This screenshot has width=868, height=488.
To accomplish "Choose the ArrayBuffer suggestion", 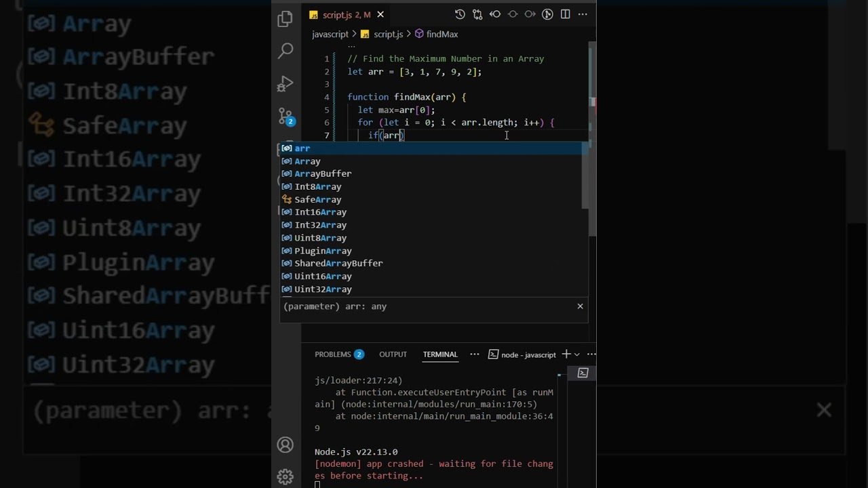I will pos(431,174).
